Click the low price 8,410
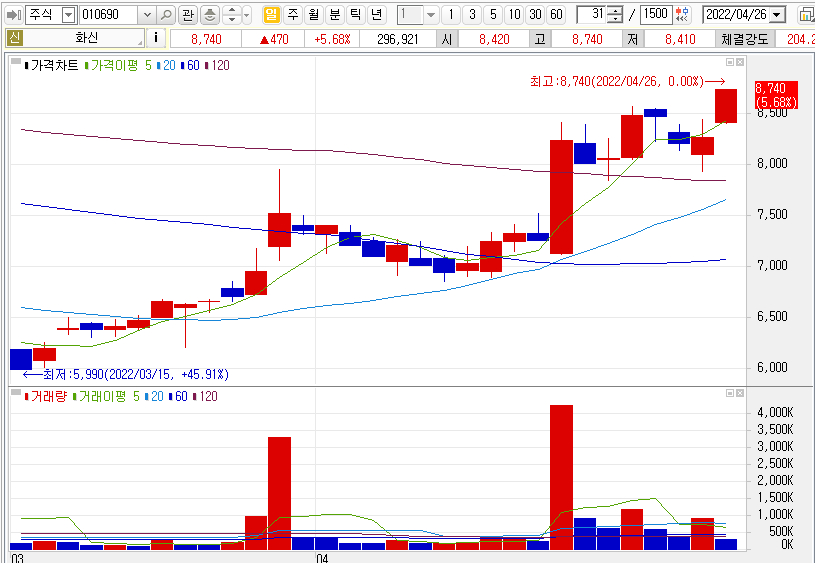 (680, 39)
